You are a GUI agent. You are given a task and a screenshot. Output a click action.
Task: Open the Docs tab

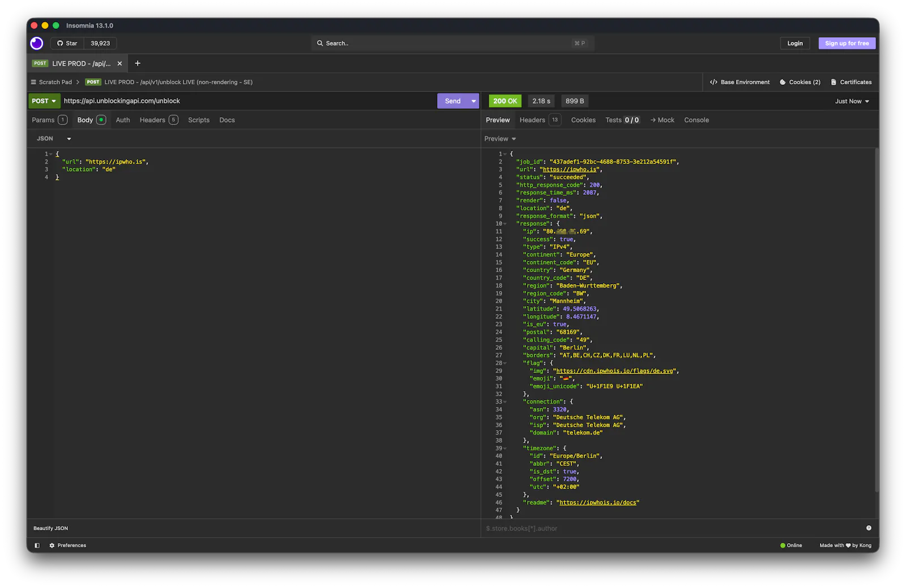pyautogui.click(x=227, y=120)
